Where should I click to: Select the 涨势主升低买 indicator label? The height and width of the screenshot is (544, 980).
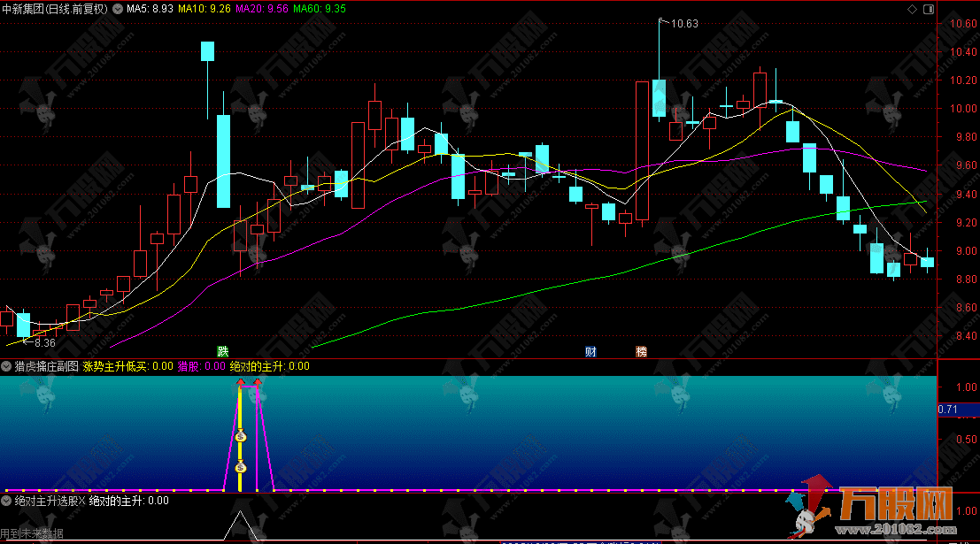point(116,366)
